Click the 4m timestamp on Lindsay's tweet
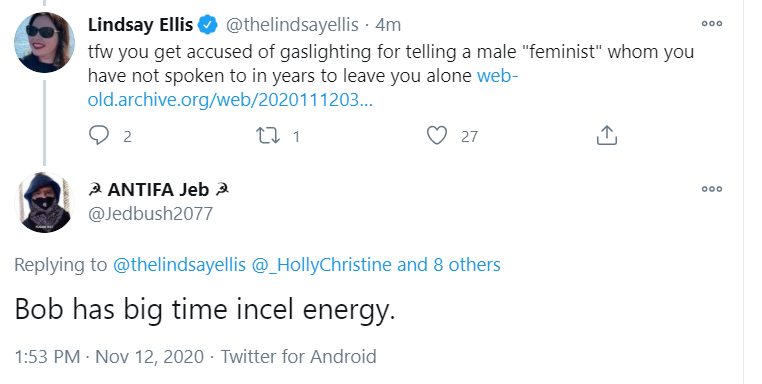762x384 pixels. coord(388,25)
